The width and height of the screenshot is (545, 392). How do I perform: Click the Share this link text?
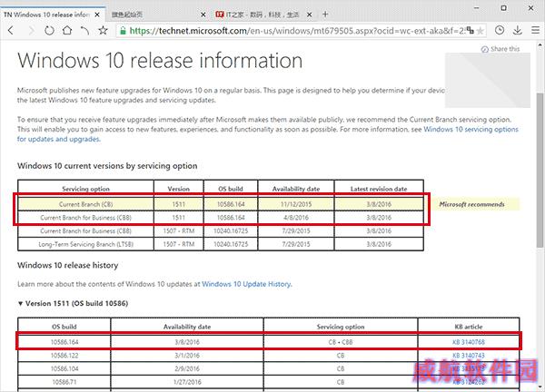click(x=505, y=49)
